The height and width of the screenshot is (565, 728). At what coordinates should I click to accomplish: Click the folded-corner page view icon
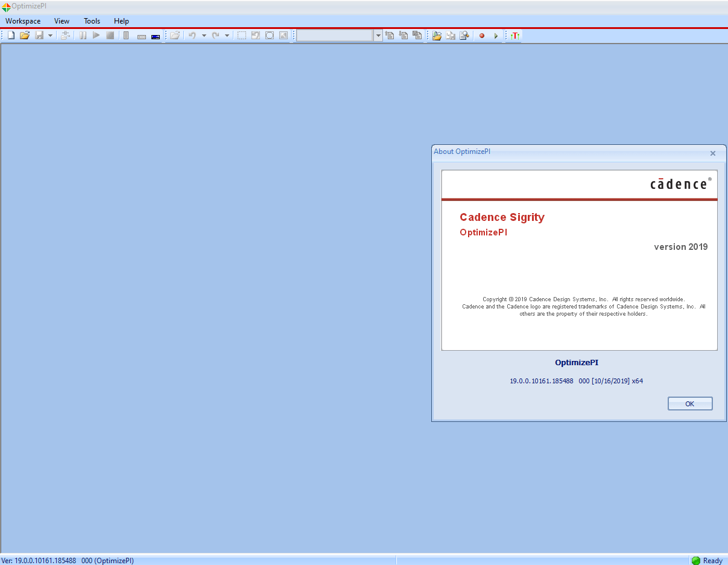(x=256, y=36)
